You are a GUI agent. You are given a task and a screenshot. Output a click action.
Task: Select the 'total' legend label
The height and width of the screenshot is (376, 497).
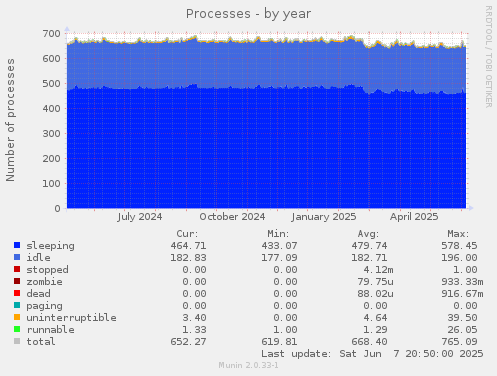coord(41,342)
